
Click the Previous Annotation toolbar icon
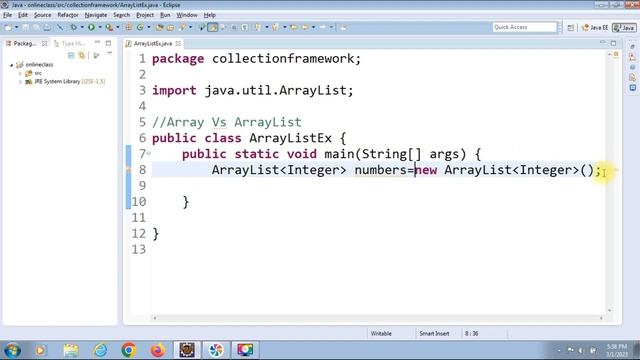coord(276,27)
